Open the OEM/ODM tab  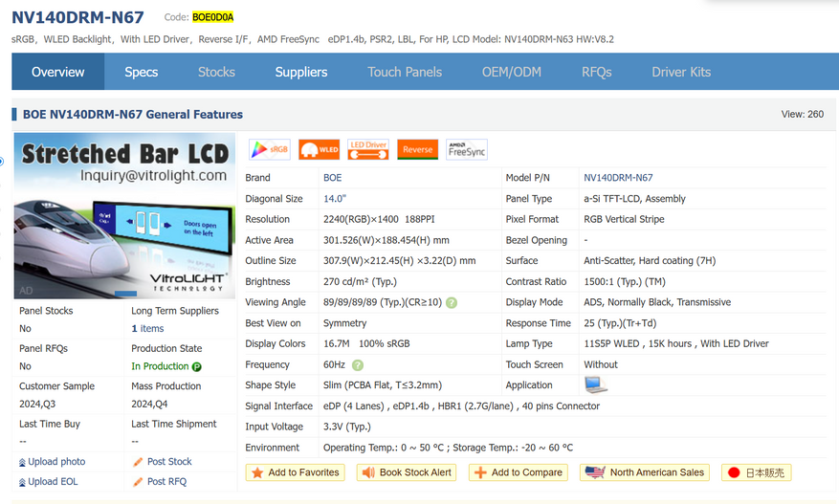click(x=512, y=72)
